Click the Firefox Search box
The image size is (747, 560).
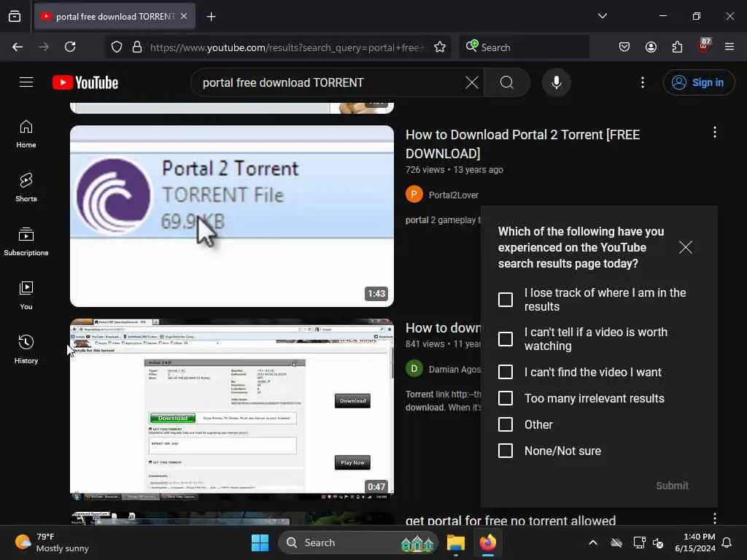pos(524,47)
